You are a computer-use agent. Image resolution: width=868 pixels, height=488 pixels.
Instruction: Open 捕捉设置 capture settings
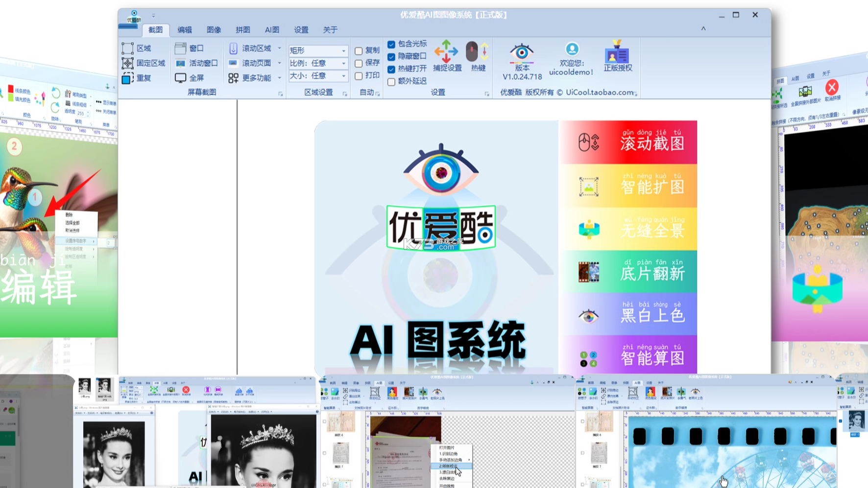pos(447,56)
